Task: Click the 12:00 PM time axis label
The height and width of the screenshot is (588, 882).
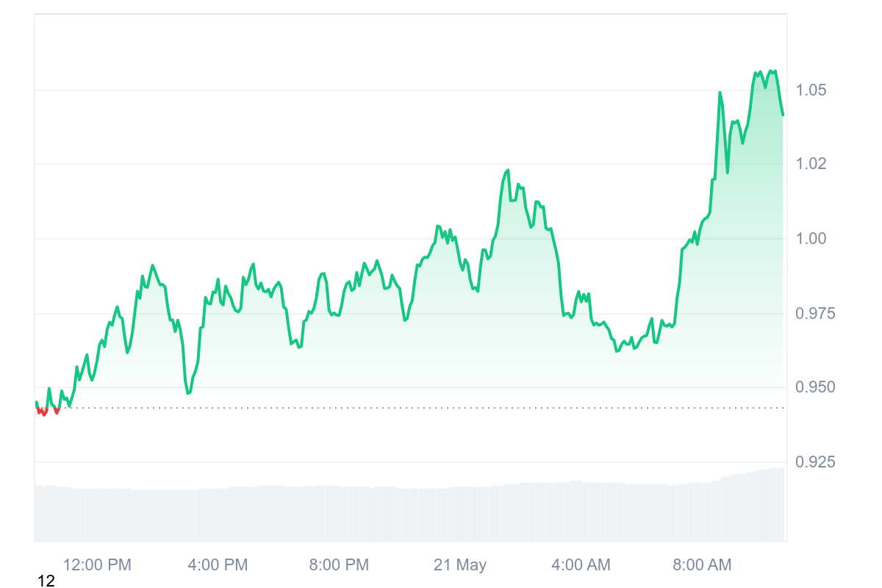Action: 97,564
